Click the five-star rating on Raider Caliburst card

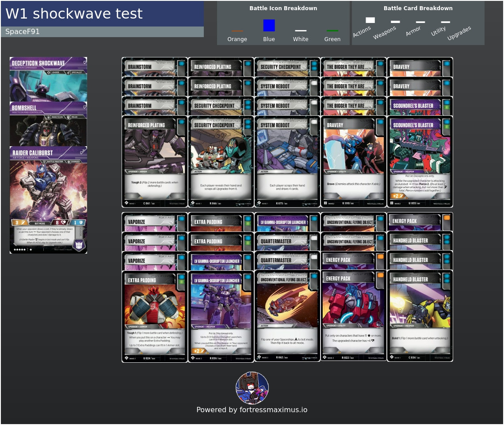click(19, 250)
